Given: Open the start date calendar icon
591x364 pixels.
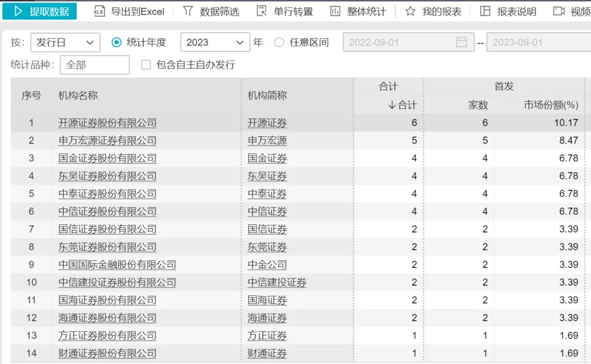Looking at the screenshot, I should tap(461, 42).
